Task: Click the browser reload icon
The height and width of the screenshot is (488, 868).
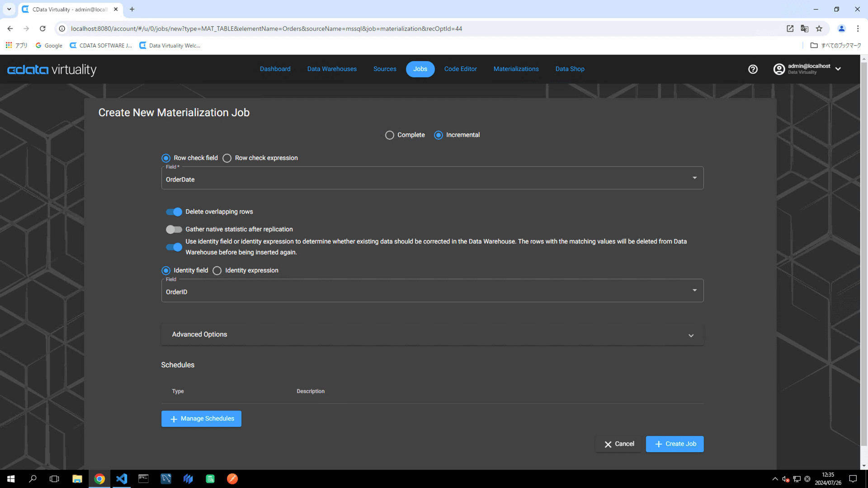Action: 42,28
